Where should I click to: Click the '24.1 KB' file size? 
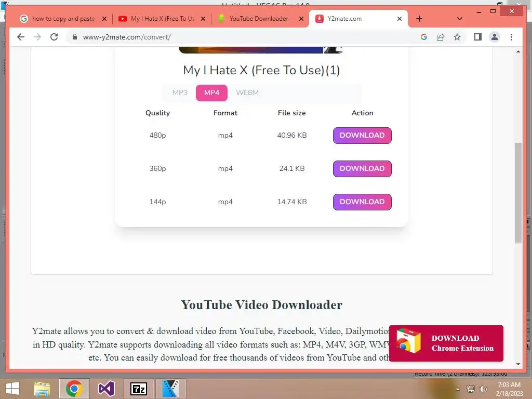292,169
